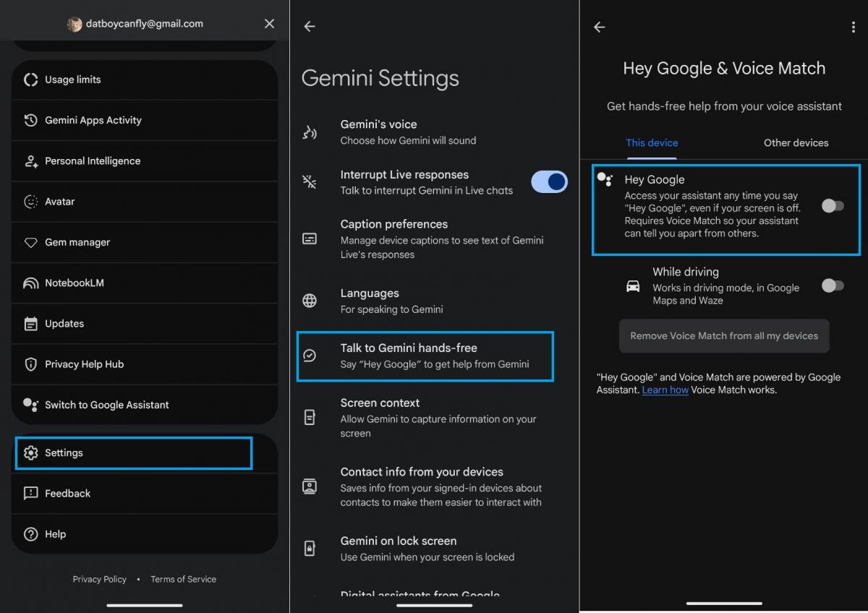This screenshot has height=613, width=868.
Task: Tap the Settings gear icon
Action: pos(30,453)
